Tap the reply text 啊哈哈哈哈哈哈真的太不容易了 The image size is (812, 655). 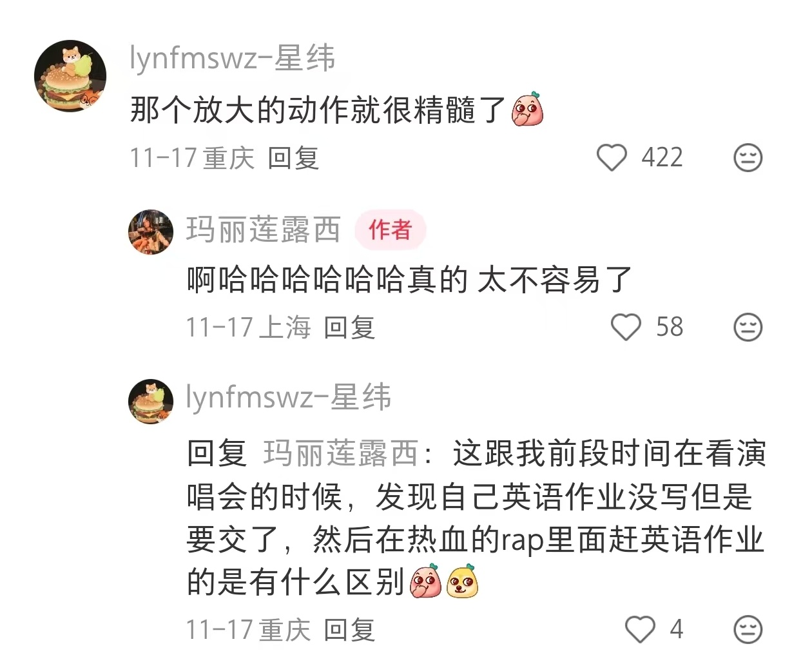click(410, 280)
